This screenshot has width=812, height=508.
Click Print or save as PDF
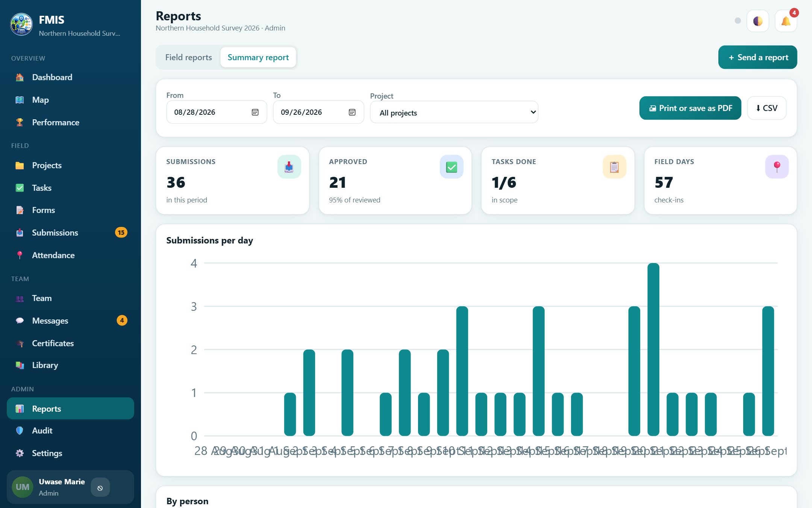tap(690, 108)
